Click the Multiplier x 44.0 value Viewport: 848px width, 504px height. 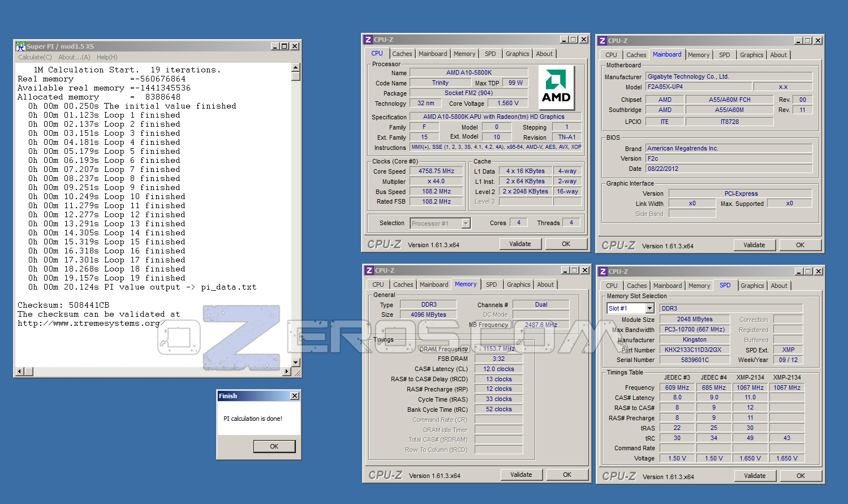[436, 181]
